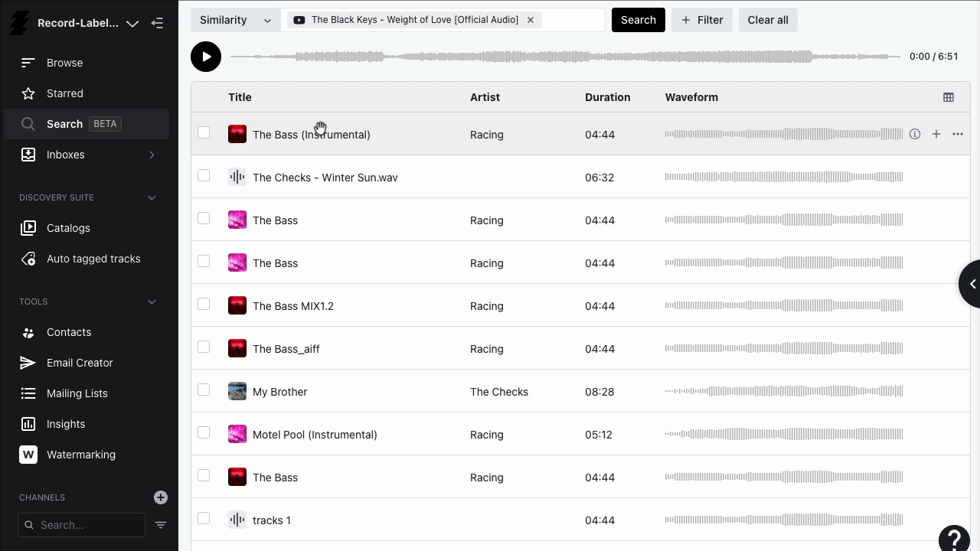Click the black Search button

coord(639,20)
